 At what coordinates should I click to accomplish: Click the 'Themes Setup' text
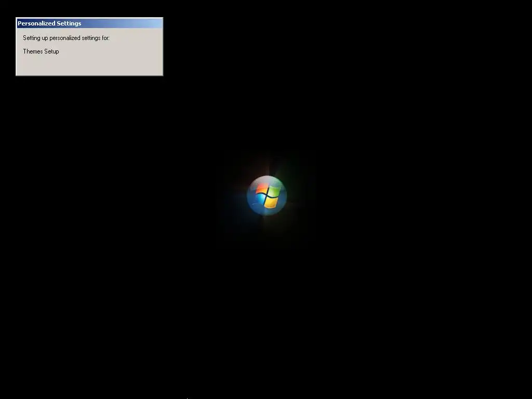41,51
